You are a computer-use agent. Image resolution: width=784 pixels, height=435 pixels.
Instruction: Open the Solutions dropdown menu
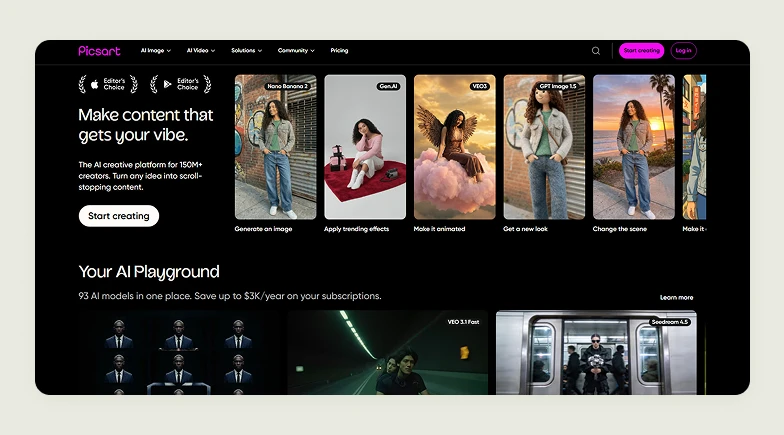(x=246, y=50)
